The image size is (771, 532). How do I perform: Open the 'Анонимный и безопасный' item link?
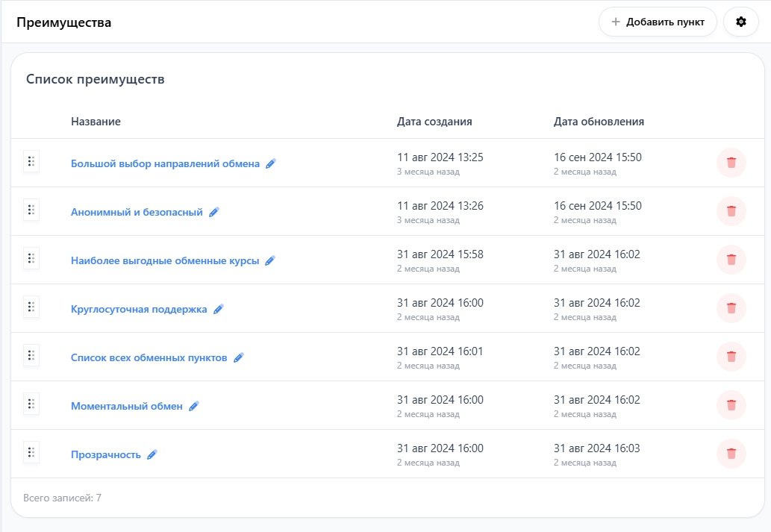point(137,212)
